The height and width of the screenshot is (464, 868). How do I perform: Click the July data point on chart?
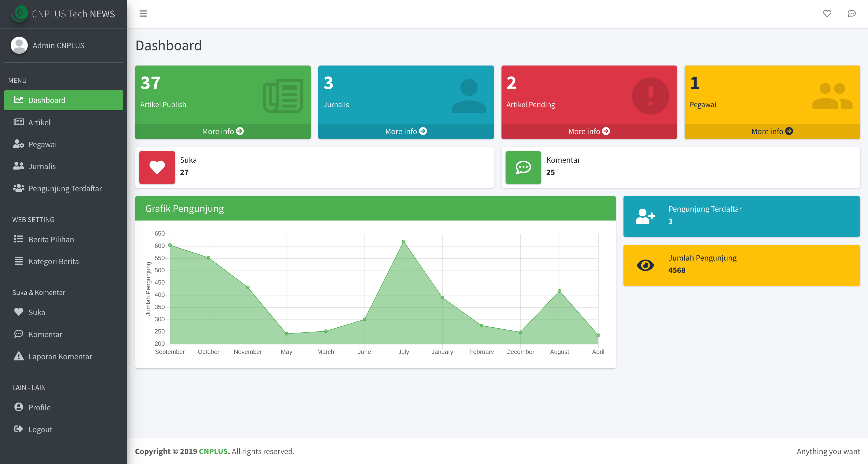tap(403, 241)
